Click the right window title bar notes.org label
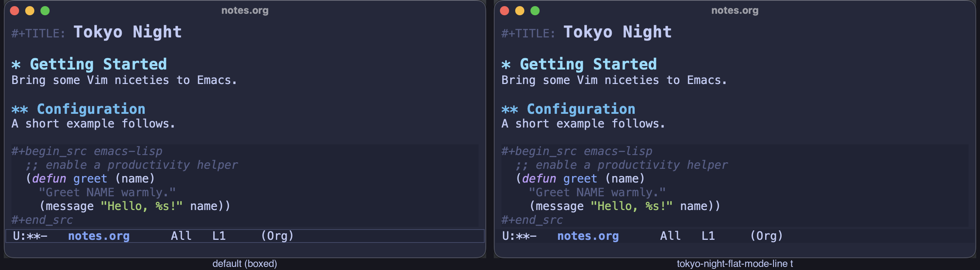This screenshot has width=980, height=270. point(735,11)
